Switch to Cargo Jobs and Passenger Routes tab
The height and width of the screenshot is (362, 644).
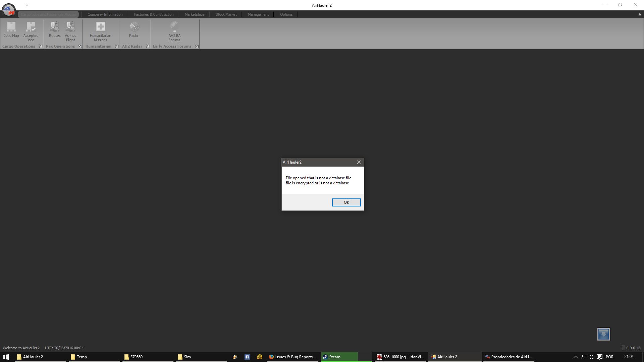[49, 14]
